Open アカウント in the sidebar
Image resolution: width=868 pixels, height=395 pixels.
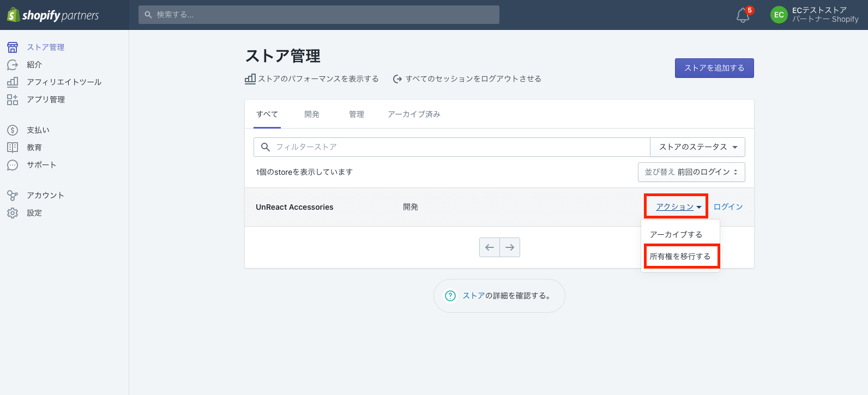[x=46, y=196]
